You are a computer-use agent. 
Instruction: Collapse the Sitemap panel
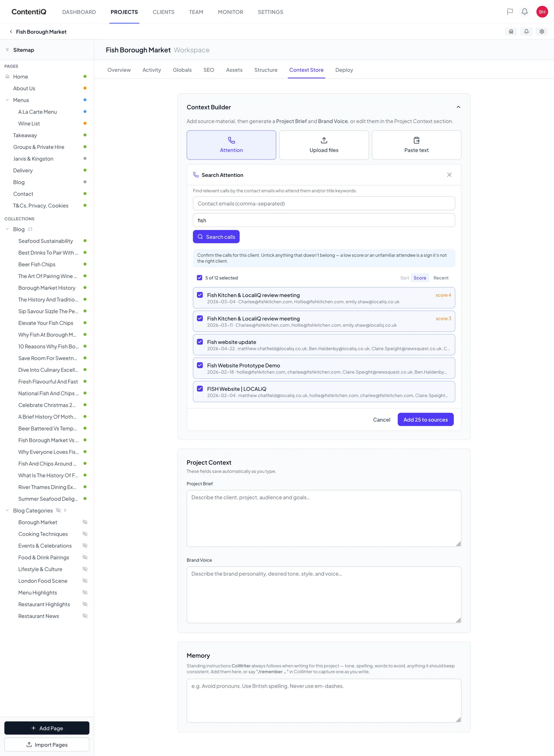7,50
